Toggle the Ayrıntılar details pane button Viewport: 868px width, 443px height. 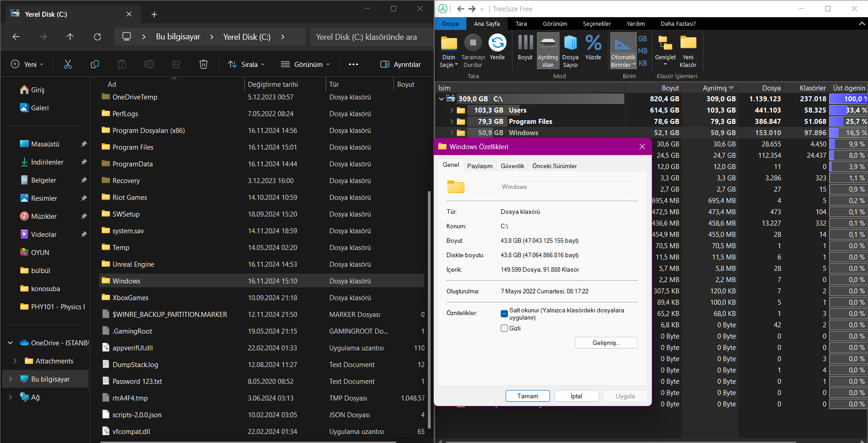(401, 64)
